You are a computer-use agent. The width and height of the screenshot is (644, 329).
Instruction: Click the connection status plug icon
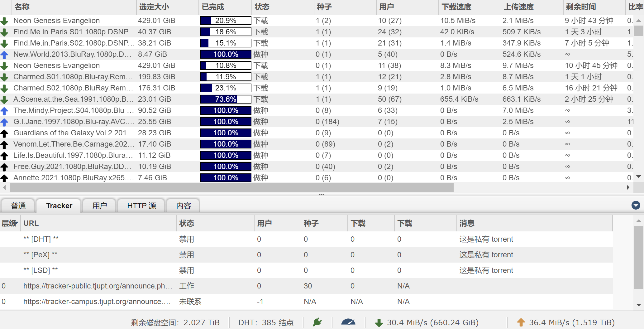tap(317, 322)
